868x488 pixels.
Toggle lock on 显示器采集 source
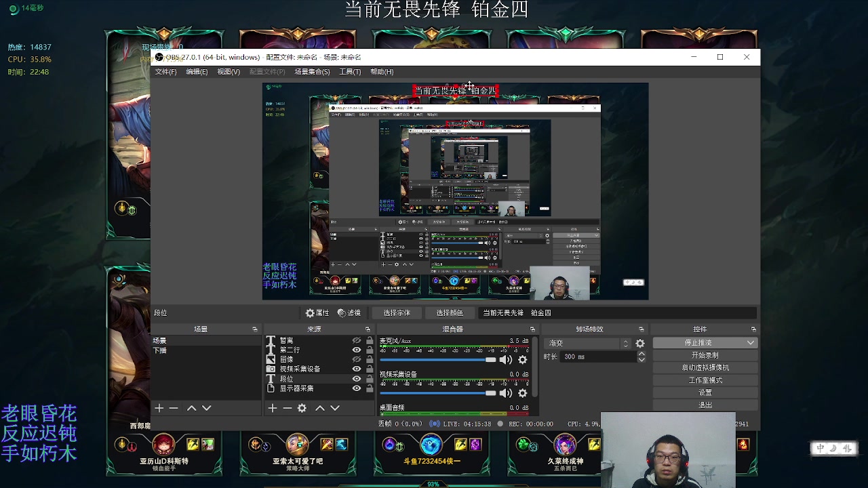(370, 388)
